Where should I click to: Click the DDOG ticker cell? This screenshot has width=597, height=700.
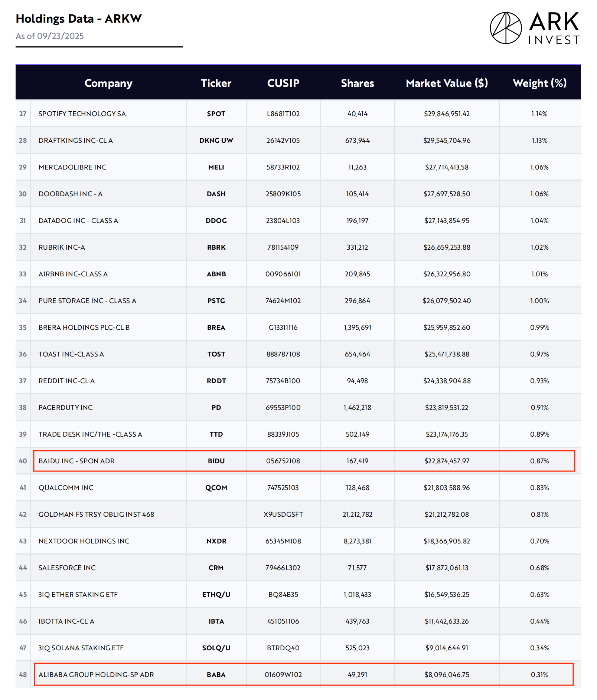click(216, 221)
